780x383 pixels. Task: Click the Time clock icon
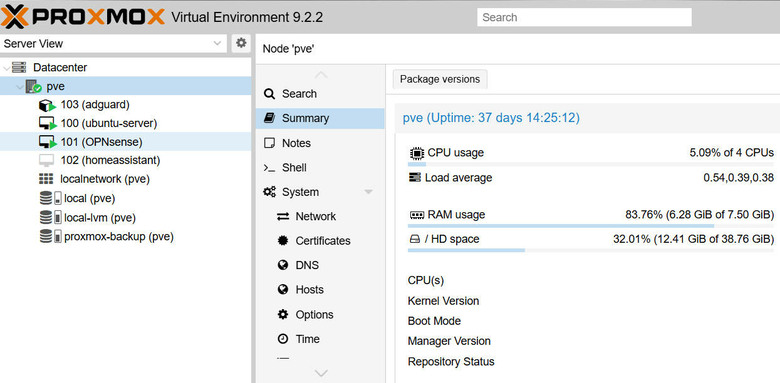[283, 339]
